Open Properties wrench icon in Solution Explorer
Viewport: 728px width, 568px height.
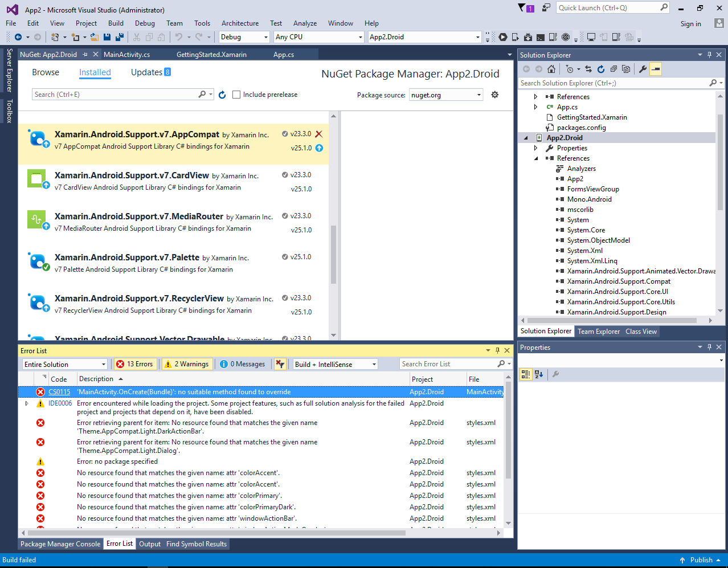click(x=643, y=69)
